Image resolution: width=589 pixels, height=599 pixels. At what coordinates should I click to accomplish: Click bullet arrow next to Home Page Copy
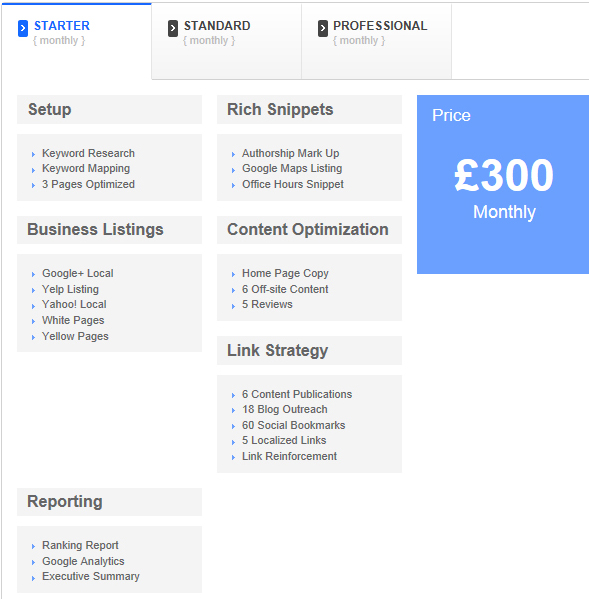(x=233, y=274)
